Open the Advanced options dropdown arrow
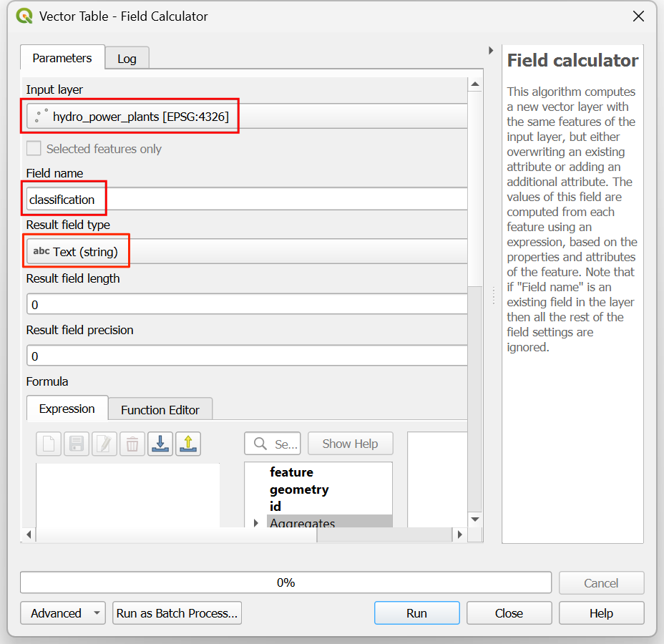 click(x=97, y=613)
